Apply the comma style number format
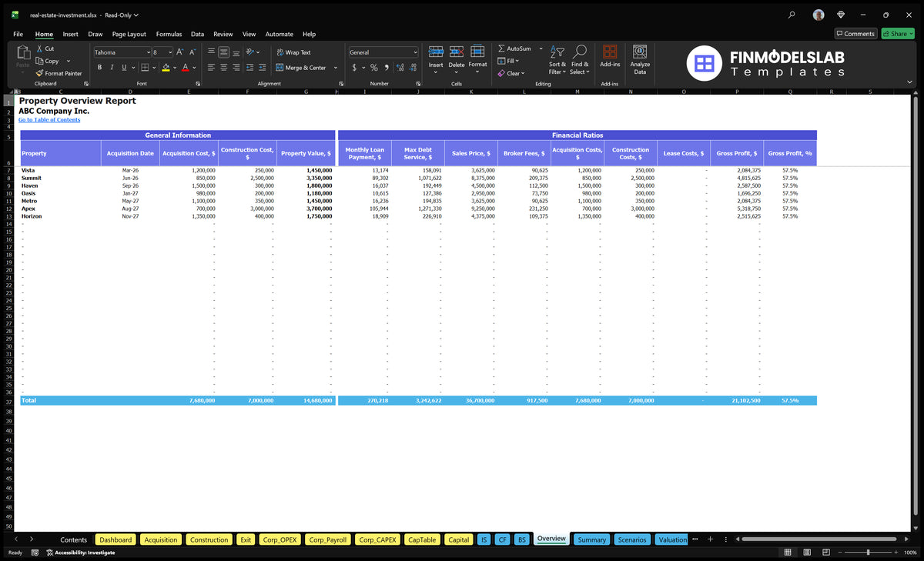Viewport: 924px width, 561px height. coord(387,68)
